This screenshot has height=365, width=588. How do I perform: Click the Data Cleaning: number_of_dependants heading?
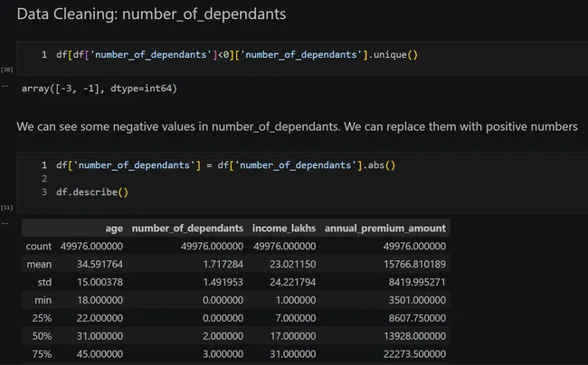pos(151,14)
